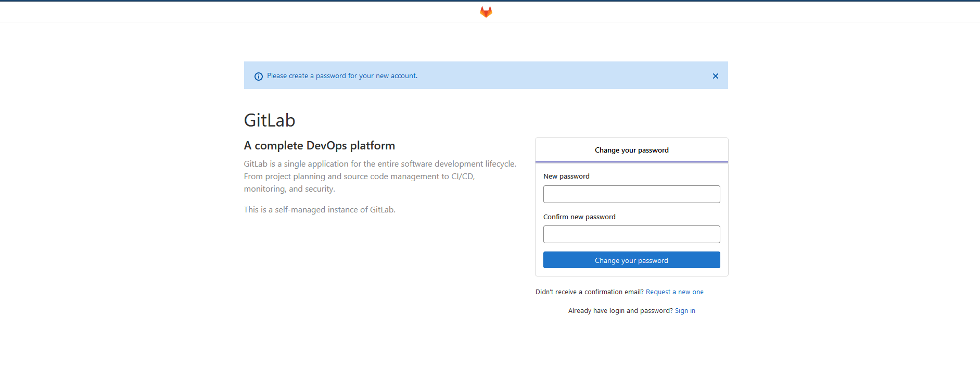This screenshot has height=365, width=980.
Task: Click 'Already have login and password?' text
Action: tap(620, 311)
